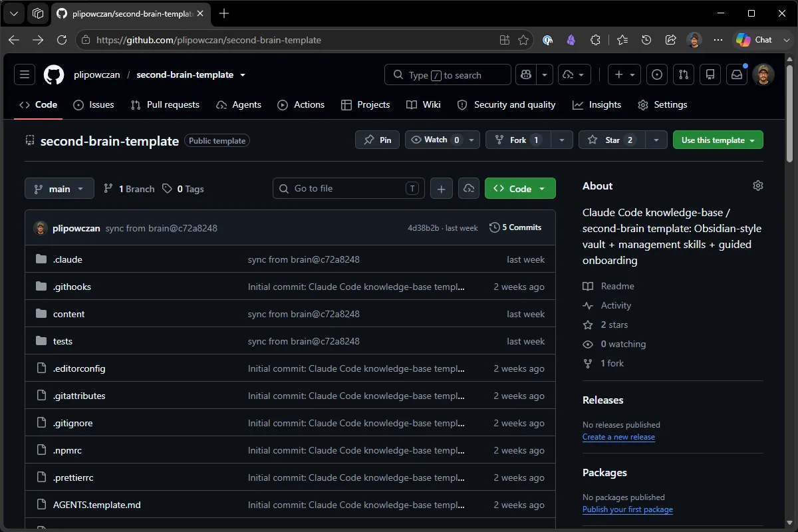Open the issues icon in GitHub header
Image resolution: width=798 pixels, height=532 pixels.
coord(658,75)
